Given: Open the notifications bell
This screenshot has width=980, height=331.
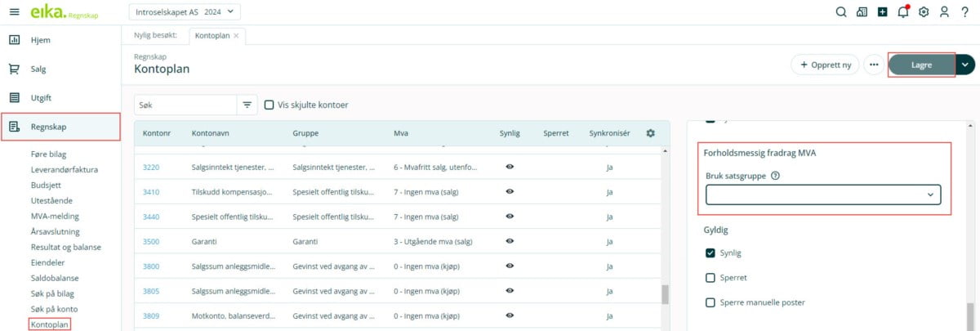Looking at the screenshot, I should pos(902,11).
